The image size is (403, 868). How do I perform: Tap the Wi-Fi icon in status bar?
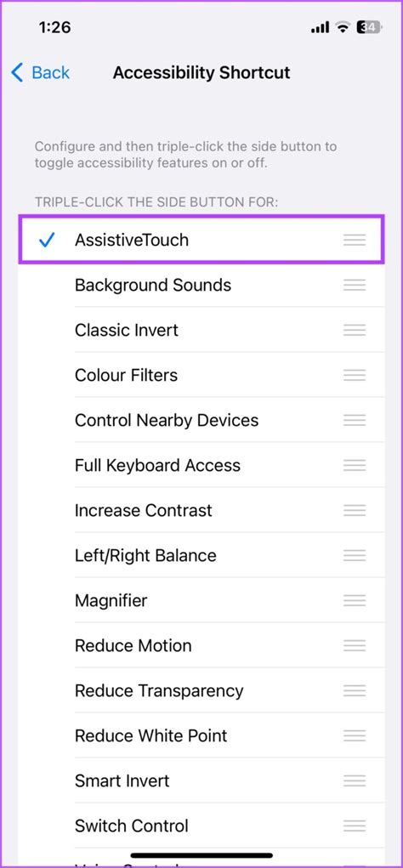coord(343,27)
